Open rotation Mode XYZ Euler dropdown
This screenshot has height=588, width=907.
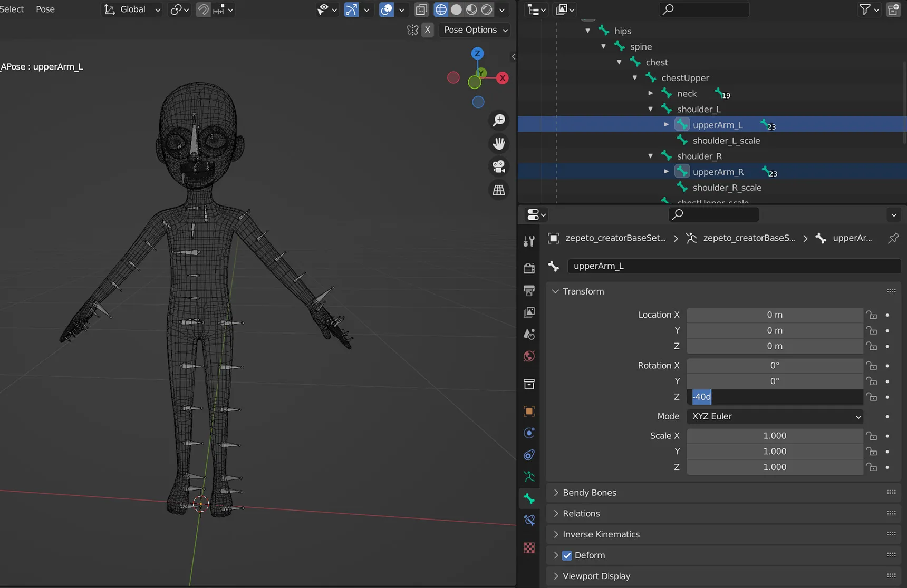pyautogui.click(x=775, y=416)
